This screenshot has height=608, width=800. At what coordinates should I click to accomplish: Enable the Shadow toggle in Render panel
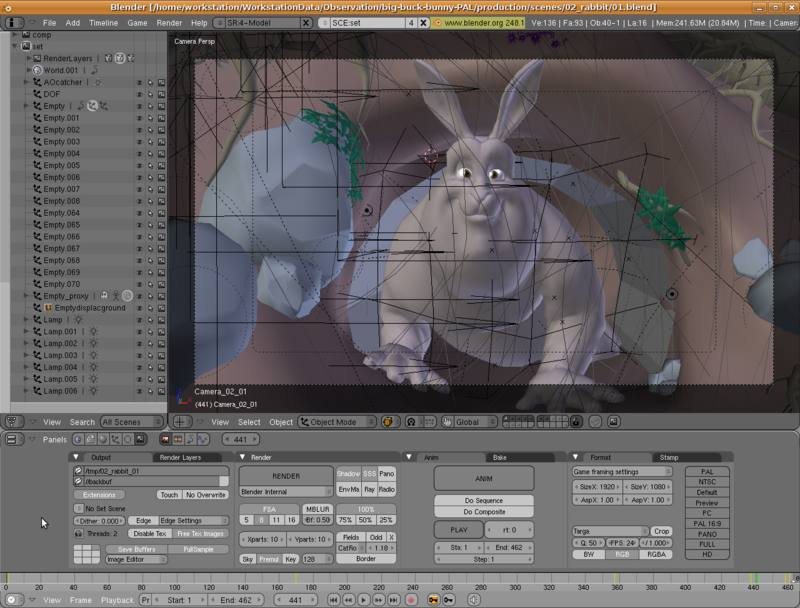pyautogui.click(x=348, y=473)
